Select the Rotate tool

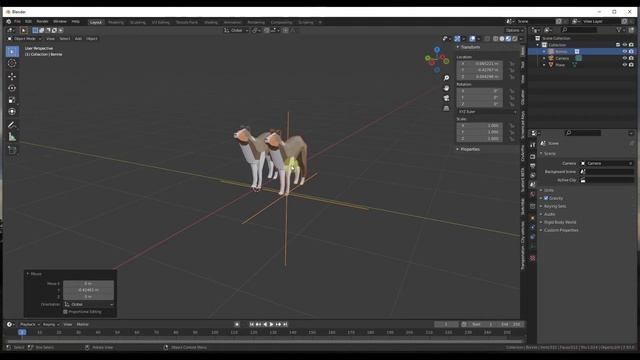coord(12,88)
